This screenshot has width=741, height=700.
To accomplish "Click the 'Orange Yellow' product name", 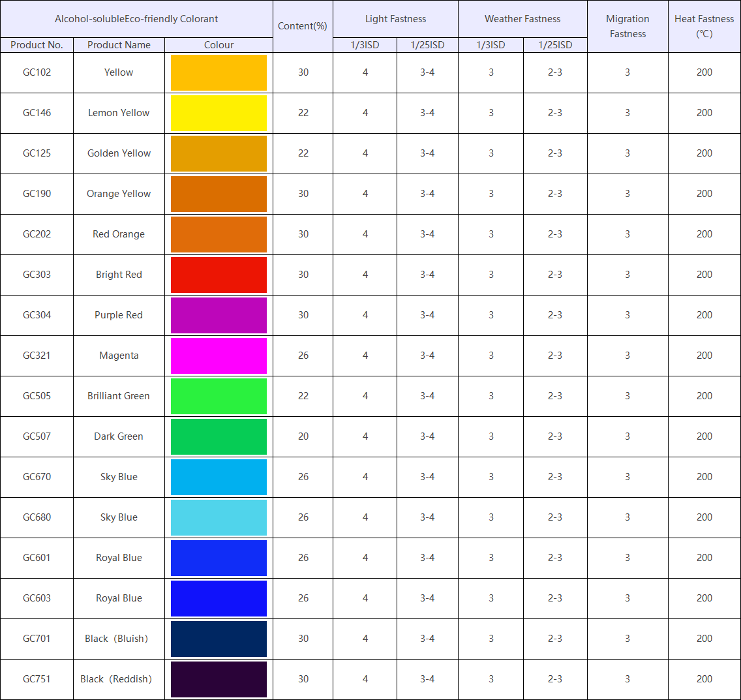I will 119,194.
